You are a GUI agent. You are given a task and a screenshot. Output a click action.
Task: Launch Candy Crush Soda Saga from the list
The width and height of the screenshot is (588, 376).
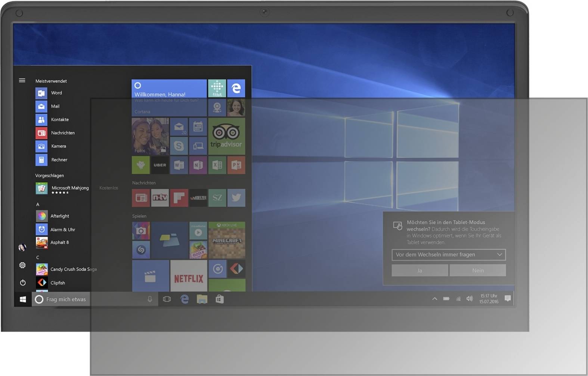pos(66,269)
